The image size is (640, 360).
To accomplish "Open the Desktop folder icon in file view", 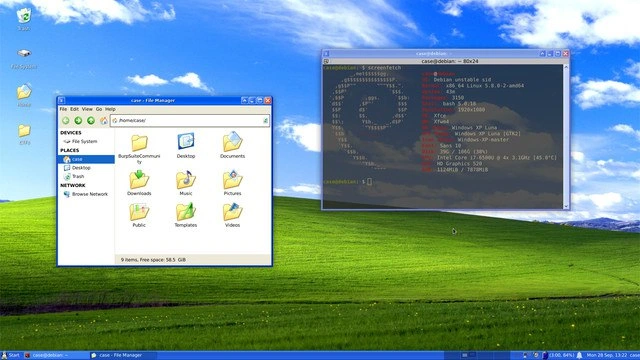I will point(186,145).
